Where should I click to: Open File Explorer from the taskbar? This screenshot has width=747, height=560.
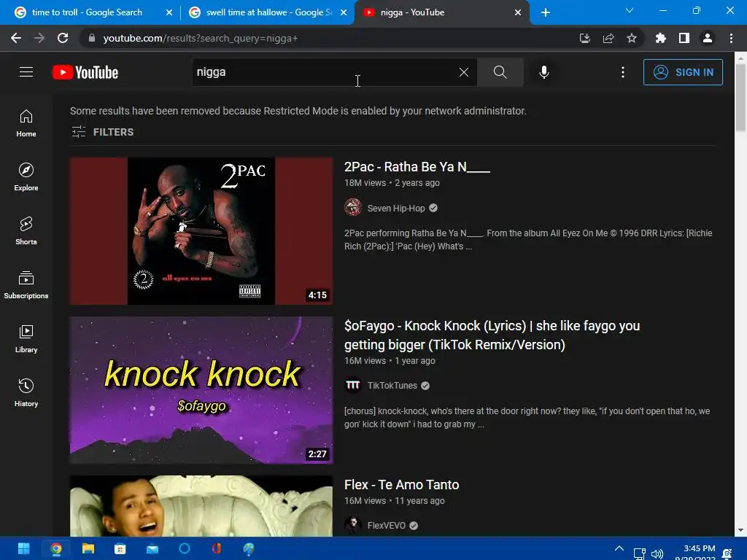point(88,549)
